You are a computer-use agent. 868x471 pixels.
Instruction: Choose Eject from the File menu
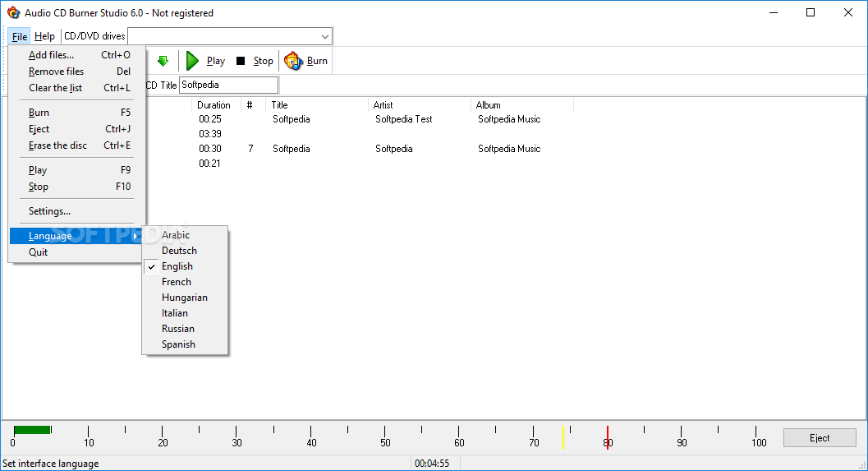pyautogui.click(x=77, y=129)
